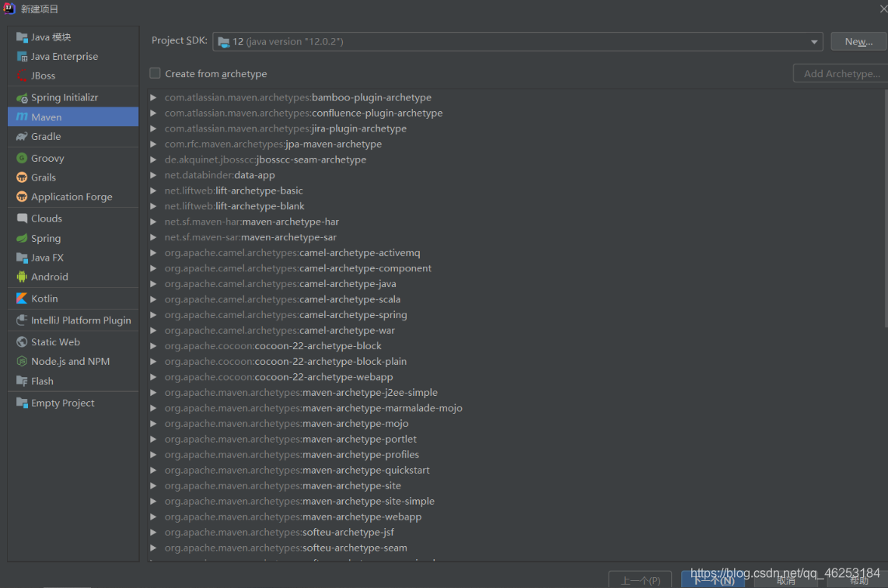This screenshot has width=888, height=588.
Task: Click the Android robot icon
Action: (x=22, y=277)
